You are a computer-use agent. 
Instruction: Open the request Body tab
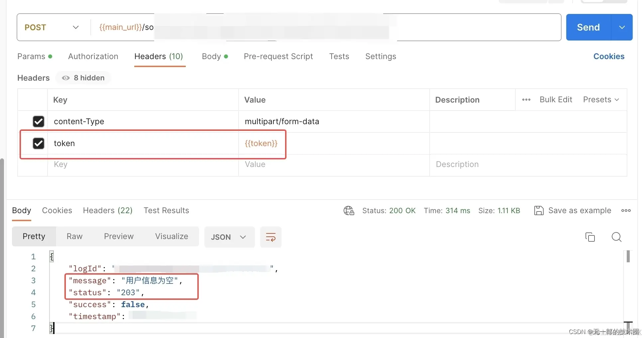coord(215,56)
